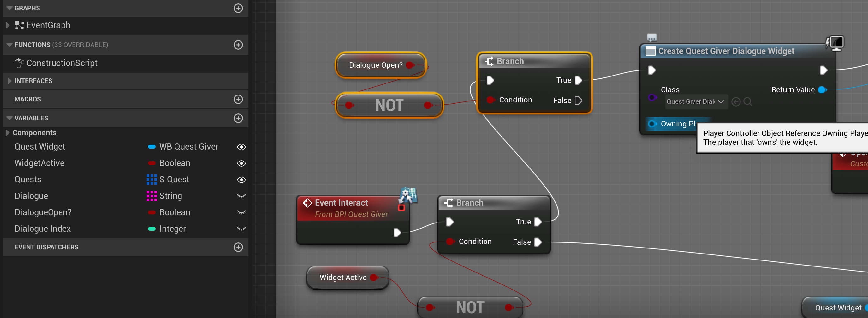
Task: Expand the Interfaces section
Action: 9,81
